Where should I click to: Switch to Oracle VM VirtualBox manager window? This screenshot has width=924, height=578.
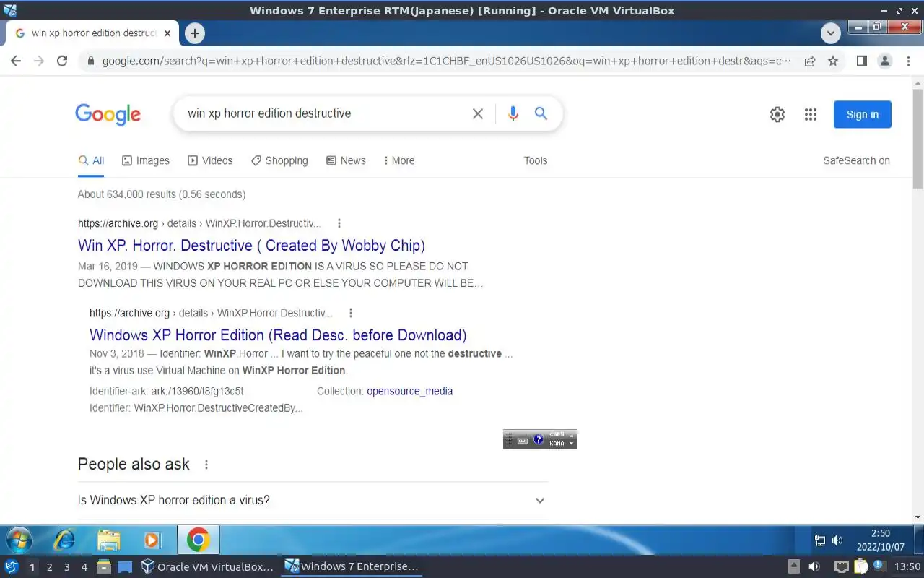pyautogui.click(x=208, y=566)
